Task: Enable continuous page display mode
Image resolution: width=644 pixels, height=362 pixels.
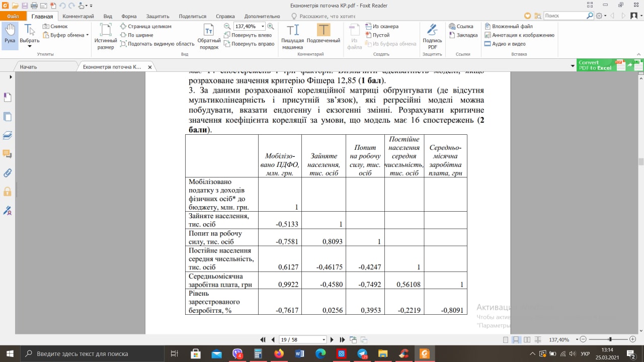Action: (516, 340)
